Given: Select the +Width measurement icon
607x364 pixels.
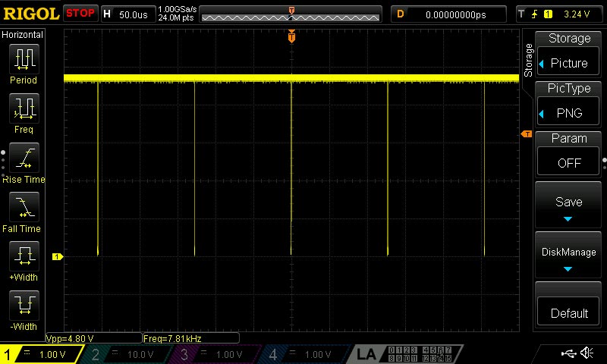Looking at the screenshot, I should (x=24, y=256).
